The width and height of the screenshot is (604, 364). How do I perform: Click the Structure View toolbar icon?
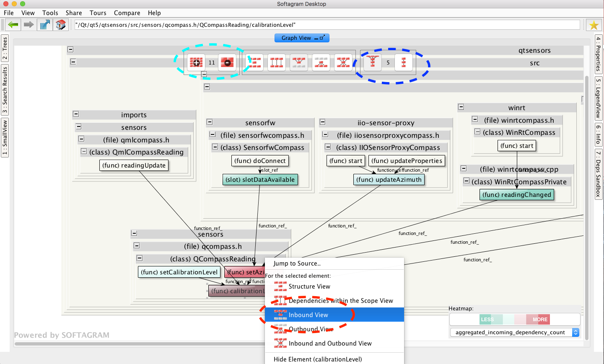(254, 63)
